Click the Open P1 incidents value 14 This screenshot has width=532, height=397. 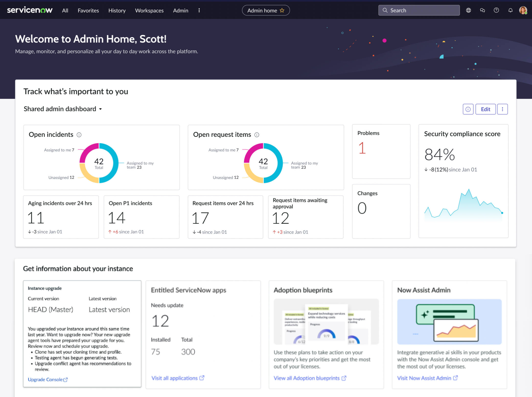coord(117,218)
